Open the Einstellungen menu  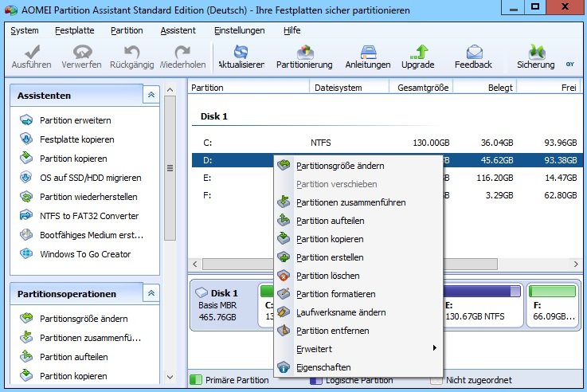coord(239,30)
